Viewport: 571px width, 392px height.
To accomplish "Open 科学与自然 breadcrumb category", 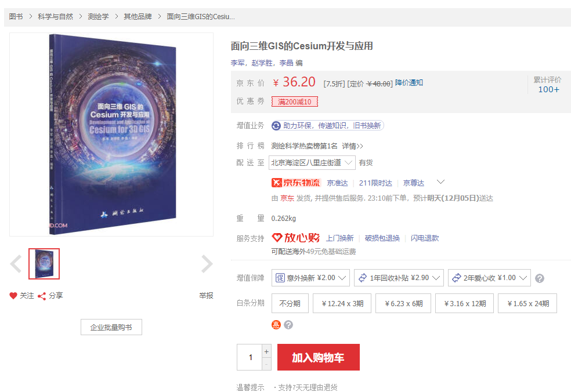I will pyautogui.click(x=55, y=17).
